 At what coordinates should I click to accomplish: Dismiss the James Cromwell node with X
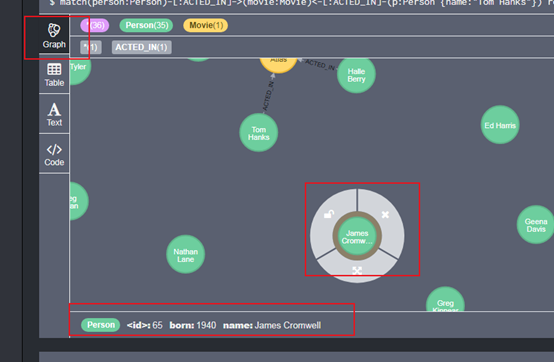pos(385,214)
